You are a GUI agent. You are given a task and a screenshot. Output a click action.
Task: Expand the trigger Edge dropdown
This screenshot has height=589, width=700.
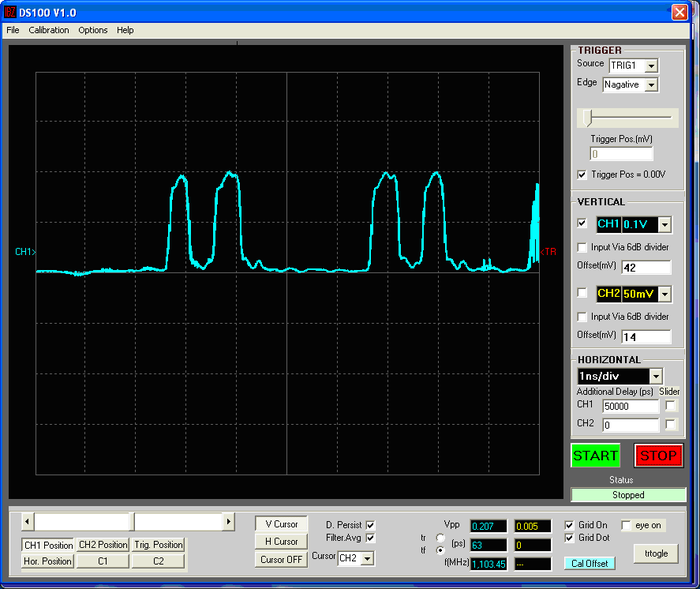coord(651,84)
